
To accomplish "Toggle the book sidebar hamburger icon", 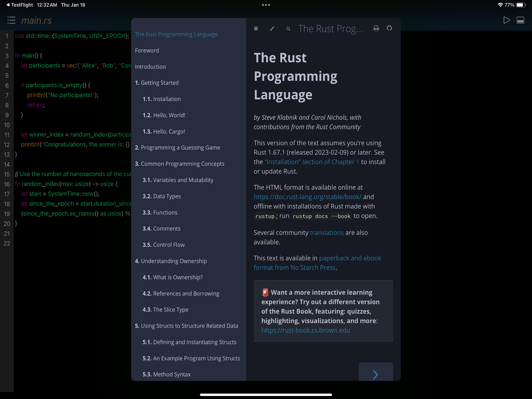I will (x=256, y=29).
